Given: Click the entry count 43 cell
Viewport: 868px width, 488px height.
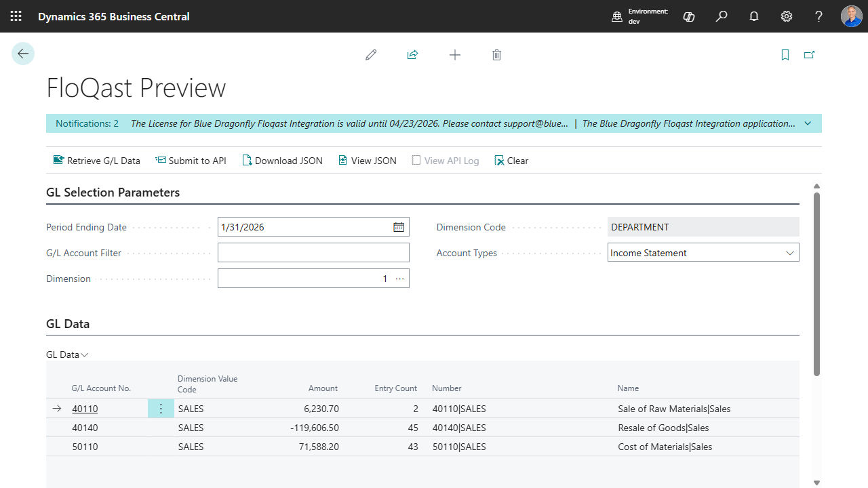Looking at the screenshot, I should coord(412,447).
